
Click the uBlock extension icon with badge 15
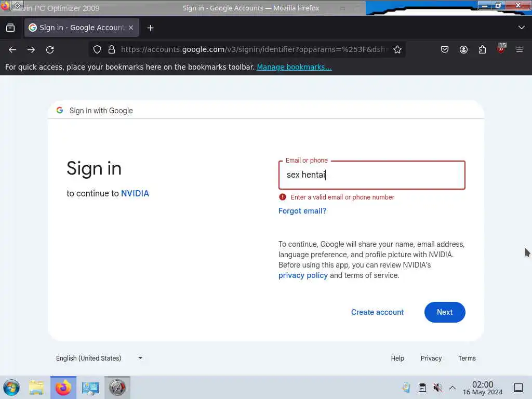point(501,48)
